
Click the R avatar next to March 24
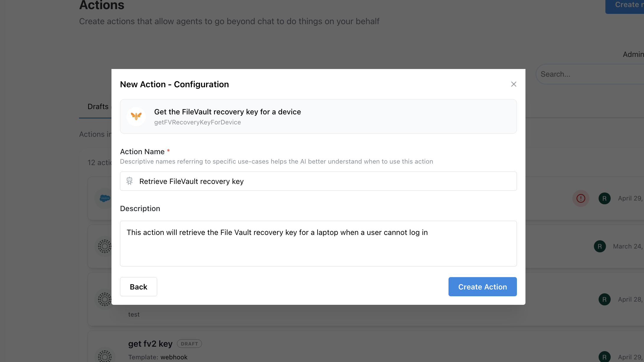point(600,246)
